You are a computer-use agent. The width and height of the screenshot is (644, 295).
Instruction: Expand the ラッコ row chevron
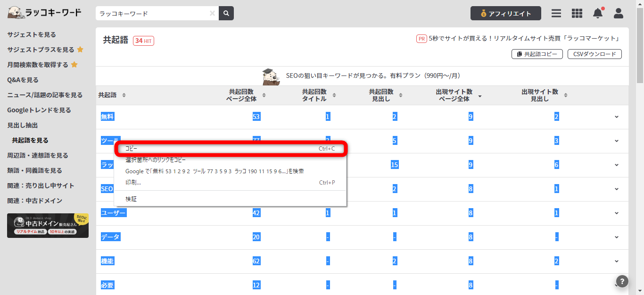617,165
